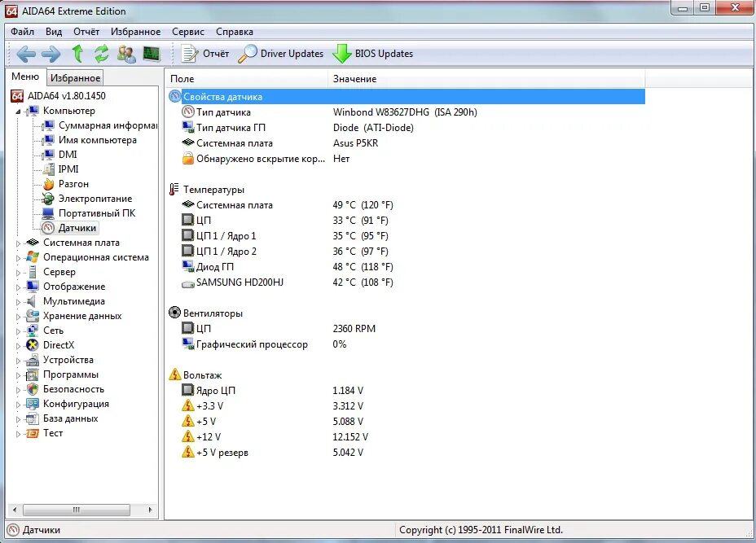
Task: Select the Разгон flame icon item
Action: coord(48,184)
